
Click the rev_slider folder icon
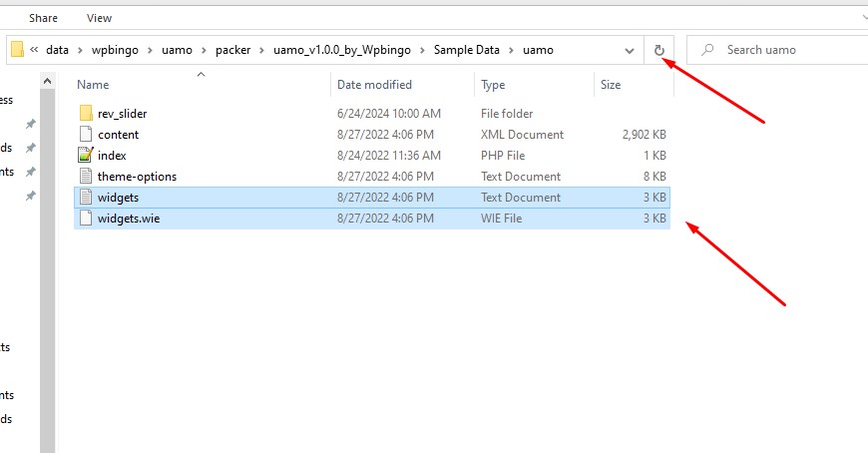point(86,114)
